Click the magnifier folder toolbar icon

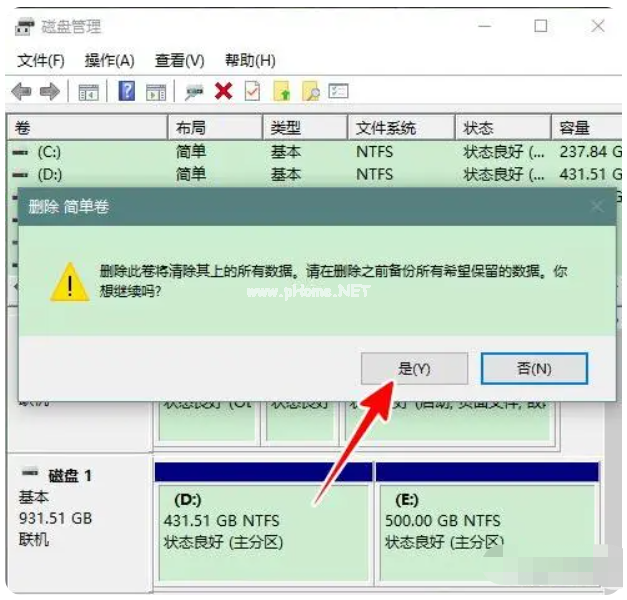pyautogui.click(x=310, y=92)
